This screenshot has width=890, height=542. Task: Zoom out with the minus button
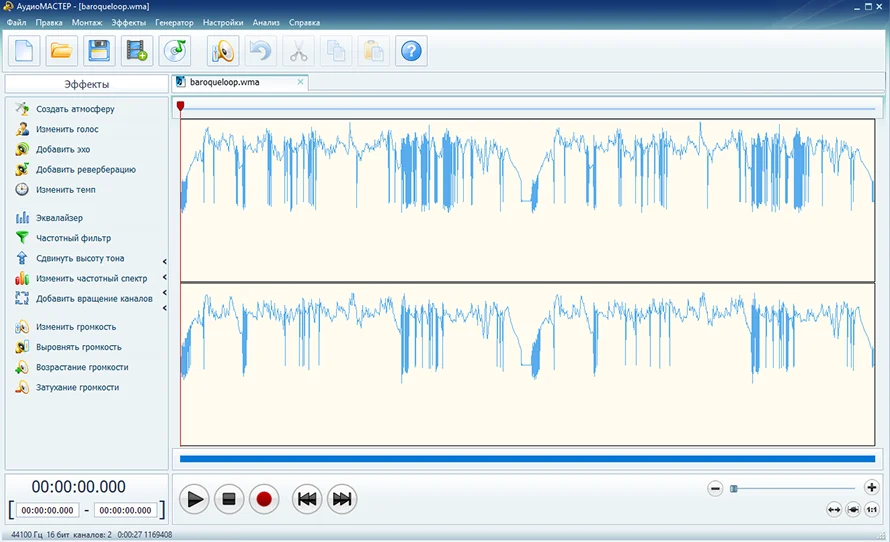(x=715, y=488)
